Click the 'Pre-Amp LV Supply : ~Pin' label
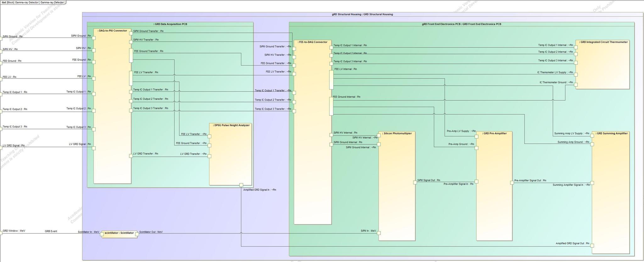The height and width of the screenshot is (262, 644). click(461, 131)
